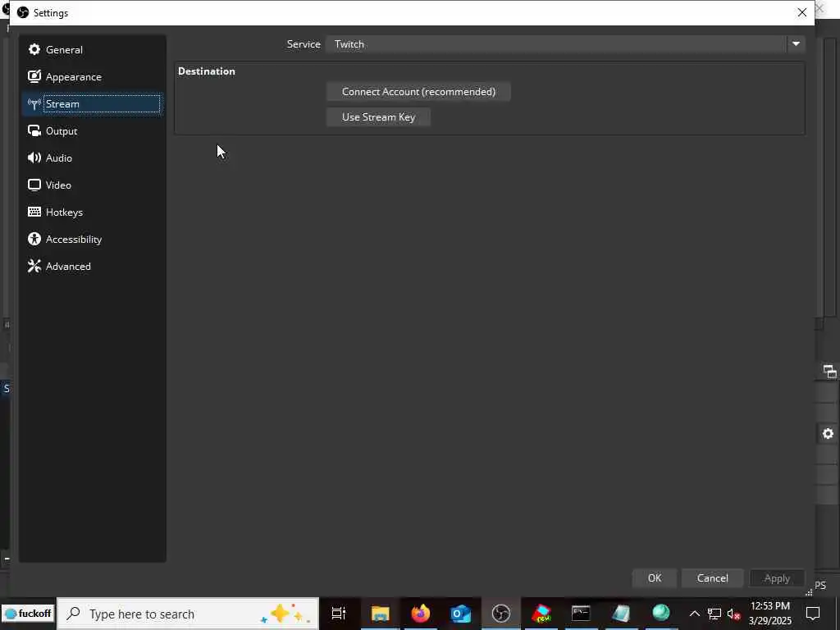Open the notification center icon
Screen dimensions: 840x630
point(813,614)
